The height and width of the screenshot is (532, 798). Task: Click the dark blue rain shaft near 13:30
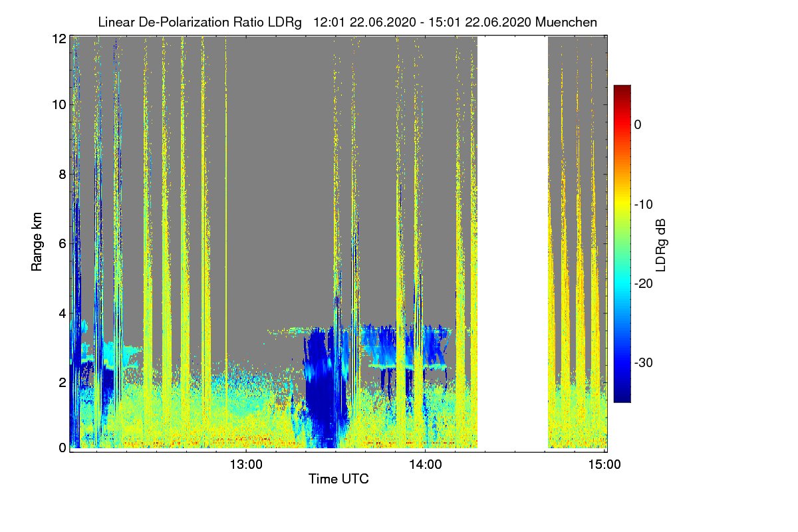[x=325, y=386]
